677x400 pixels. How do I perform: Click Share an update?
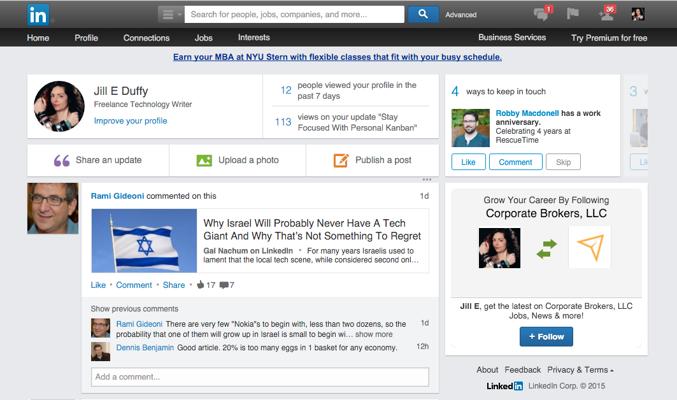point(97,160)
